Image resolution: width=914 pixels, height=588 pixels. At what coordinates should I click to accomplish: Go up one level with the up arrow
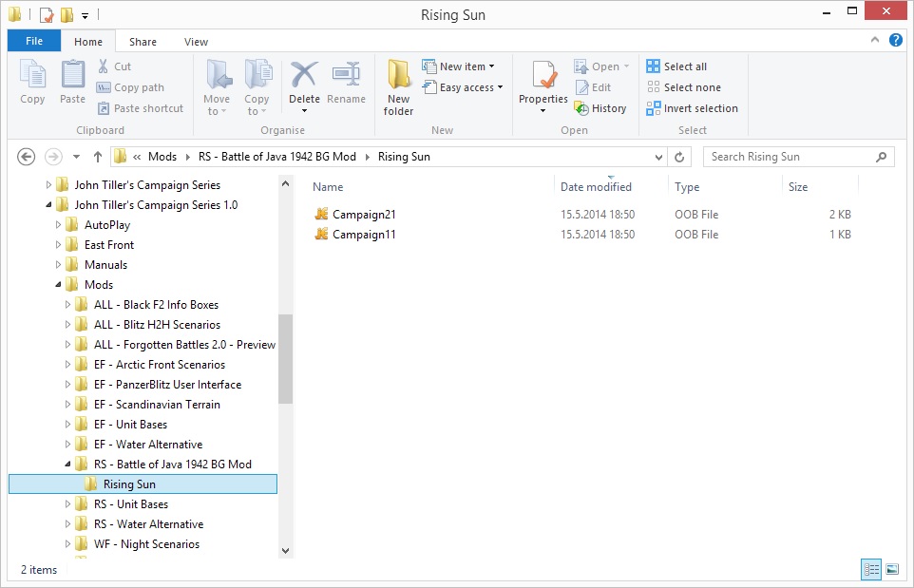tap(98, 157)
